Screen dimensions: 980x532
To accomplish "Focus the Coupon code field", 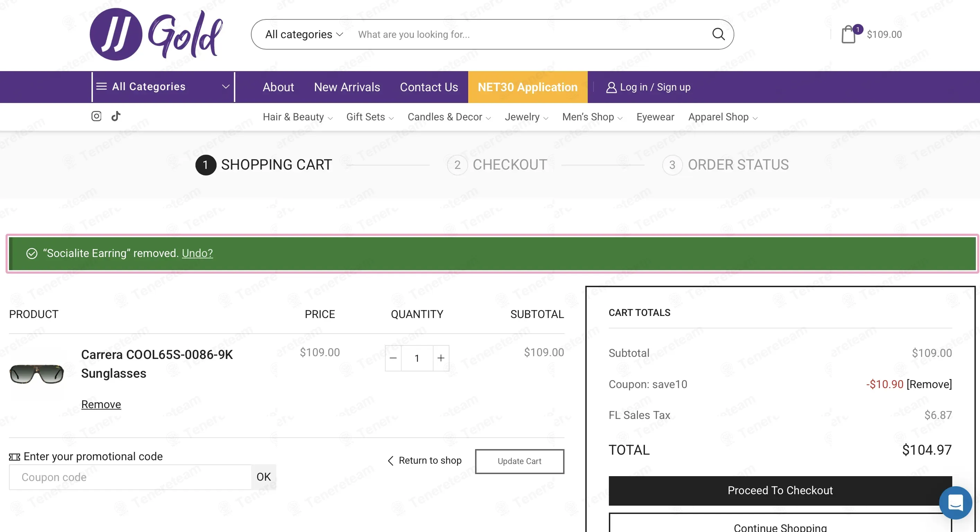I will 130,477.
